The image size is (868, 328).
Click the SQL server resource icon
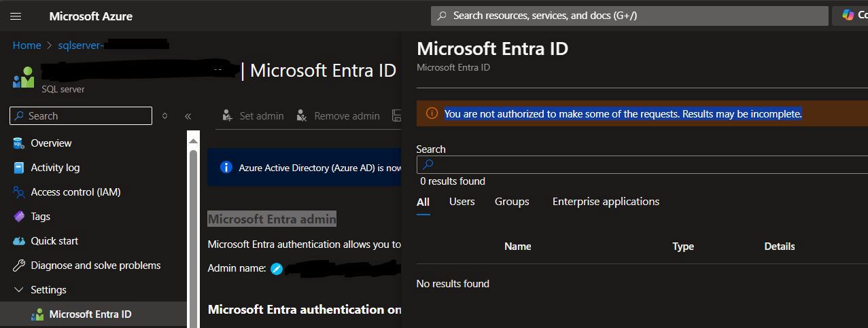click(22, 77)
